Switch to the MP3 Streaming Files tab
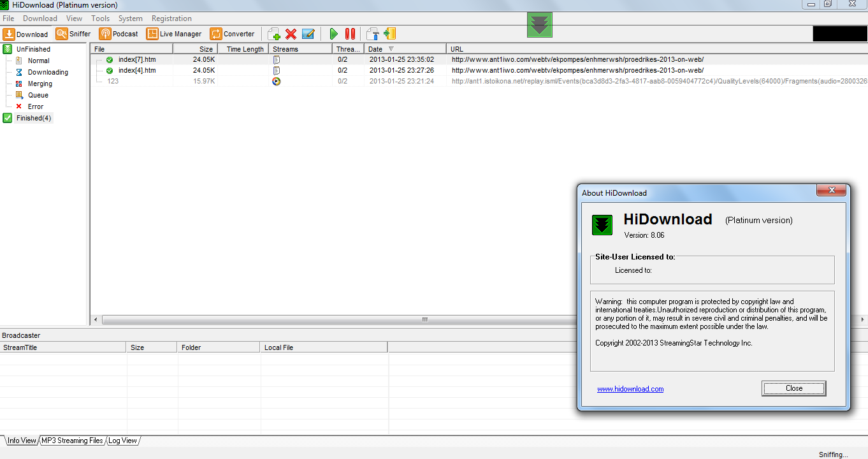 click(72, 441)
